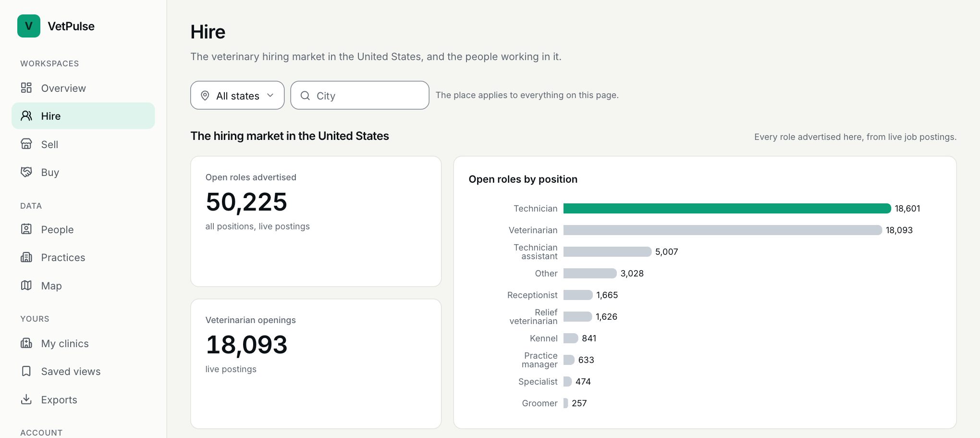980x438 pixels.
Task: Click the Sell storefront icon
Action: 26,144
